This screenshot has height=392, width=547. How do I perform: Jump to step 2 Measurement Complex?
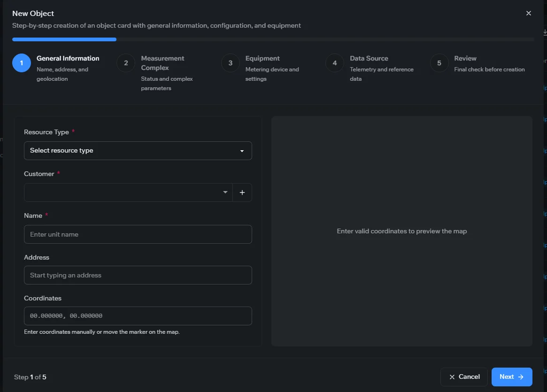point(126,63)
